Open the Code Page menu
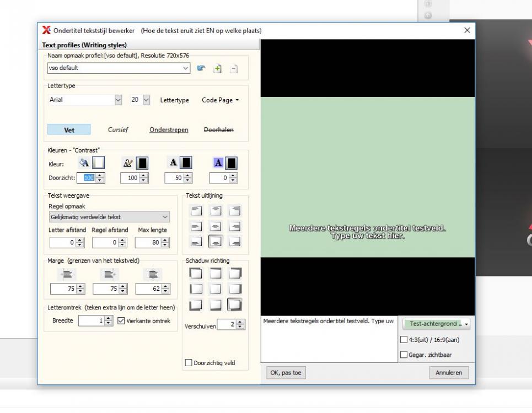Image resolution: width=532 pixels, height=413 pixels. click(x=221, y=100)
